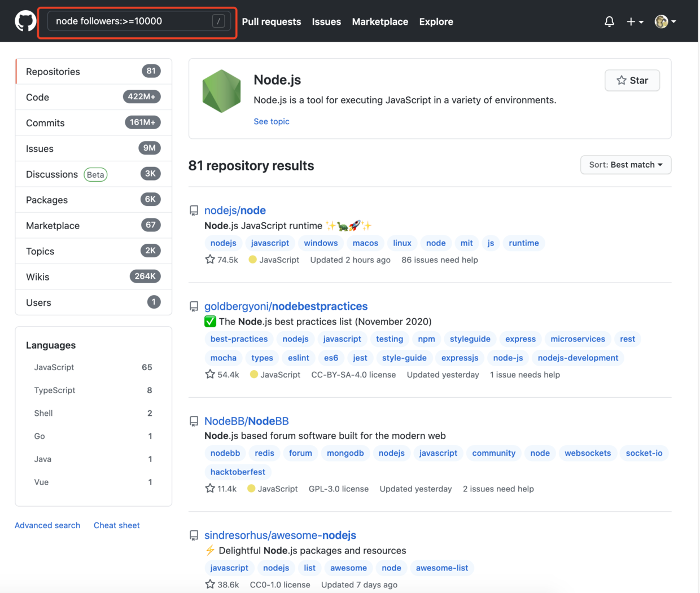Viewport: 700px width, 593px height.
Task: Open the Advanced search link
Action: [47, 525]
